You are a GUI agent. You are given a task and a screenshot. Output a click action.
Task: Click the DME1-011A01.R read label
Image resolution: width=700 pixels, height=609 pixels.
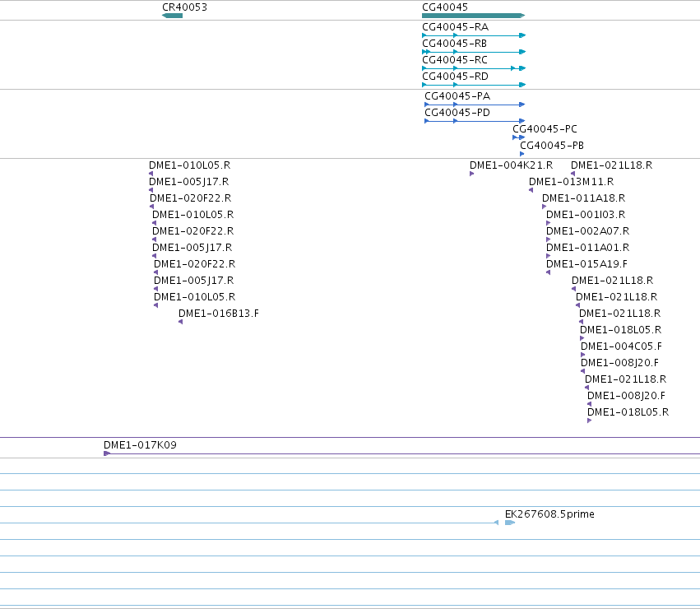click(587, 248)
